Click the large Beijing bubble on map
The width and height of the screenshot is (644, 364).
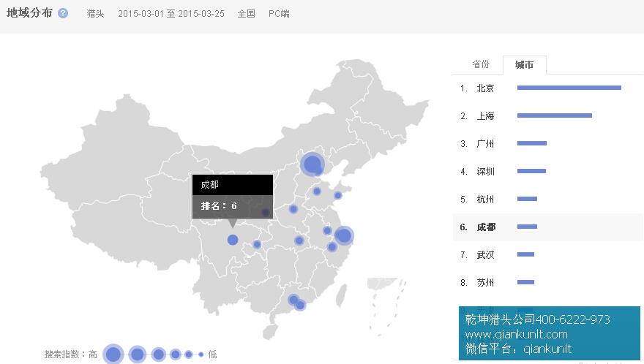point(312,164)
